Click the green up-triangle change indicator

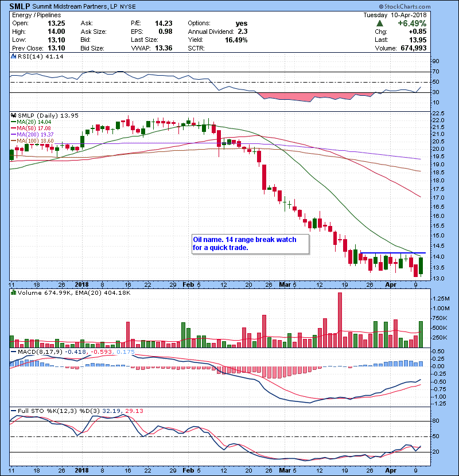click(379, 24)
